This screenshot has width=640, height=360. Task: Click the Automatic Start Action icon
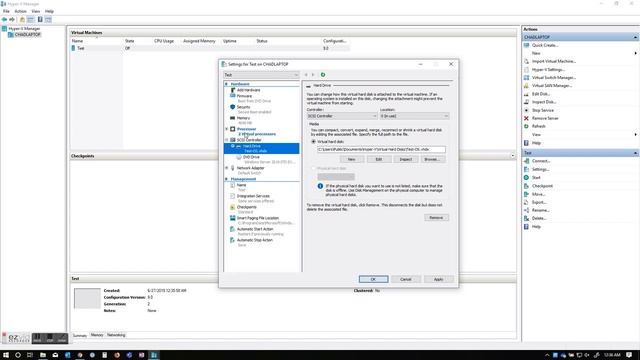click(x=233, y=229)
